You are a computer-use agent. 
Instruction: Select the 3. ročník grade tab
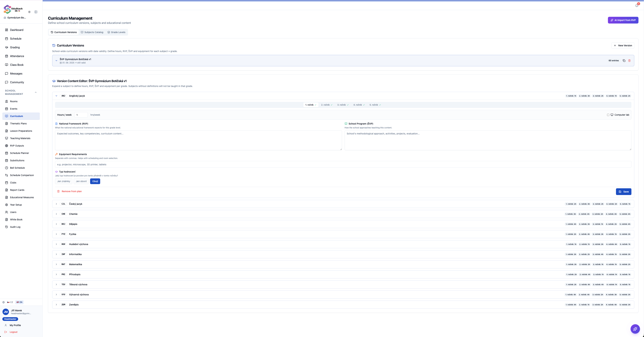(x=343, y=105)
